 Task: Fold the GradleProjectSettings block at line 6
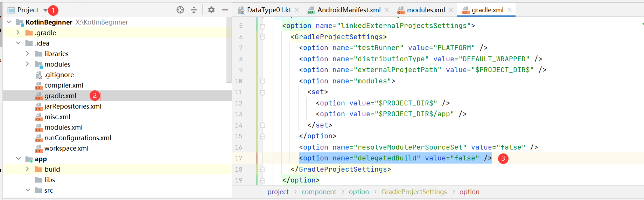(262, 37)
